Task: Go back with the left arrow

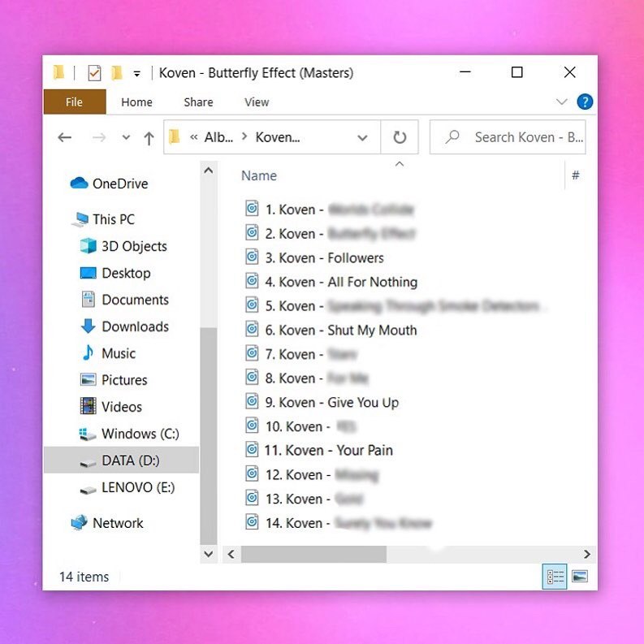Action: [64, 137]
